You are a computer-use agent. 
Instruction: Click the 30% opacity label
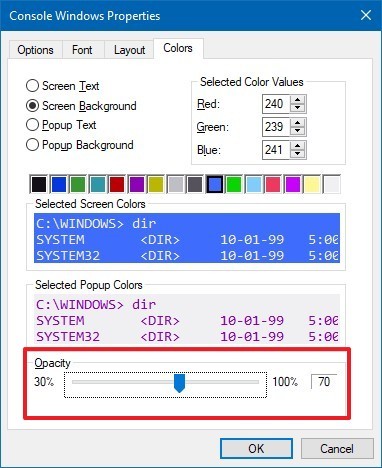pos(44,382)
